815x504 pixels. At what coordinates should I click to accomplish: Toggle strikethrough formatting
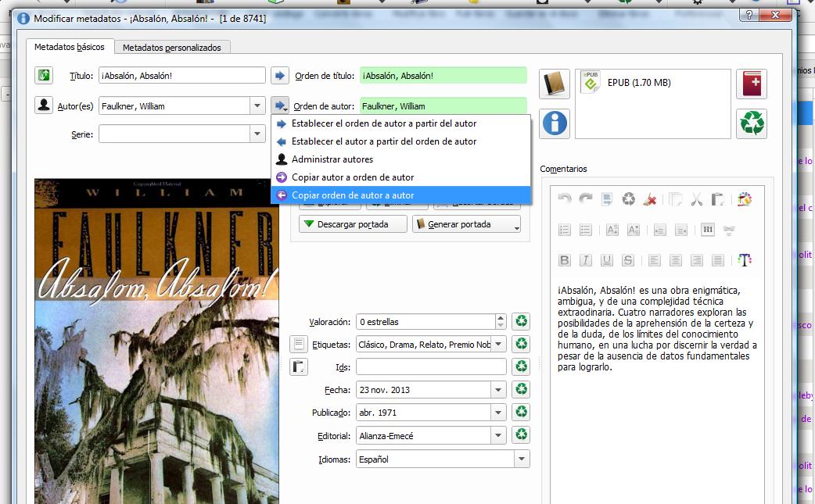click(x=628, y=260)
